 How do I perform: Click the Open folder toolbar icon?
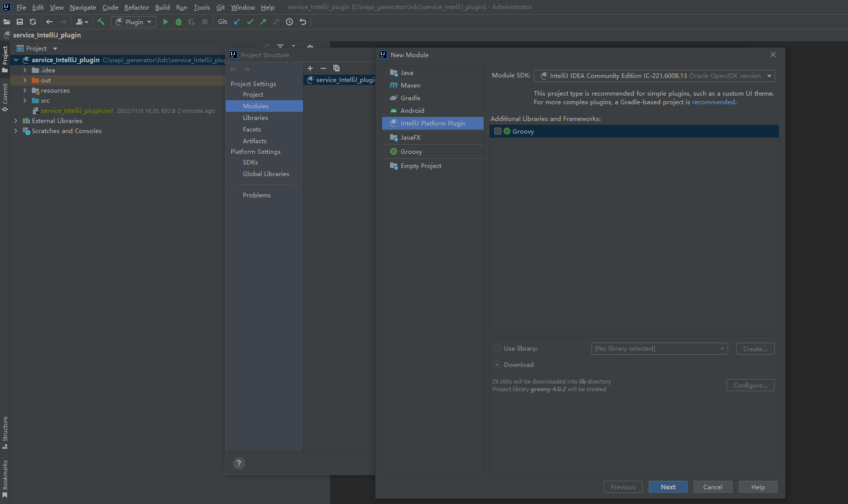[7, 22]
